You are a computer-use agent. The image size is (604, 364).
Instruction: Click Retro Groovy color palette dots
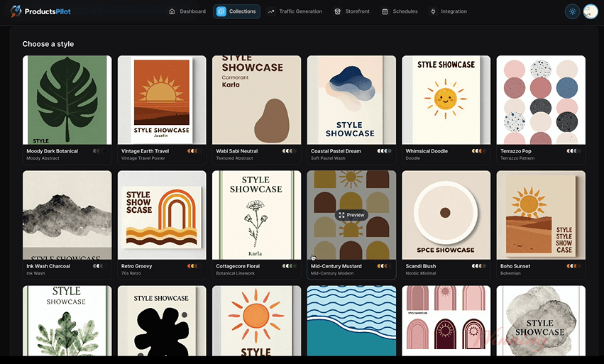(195, 266)
